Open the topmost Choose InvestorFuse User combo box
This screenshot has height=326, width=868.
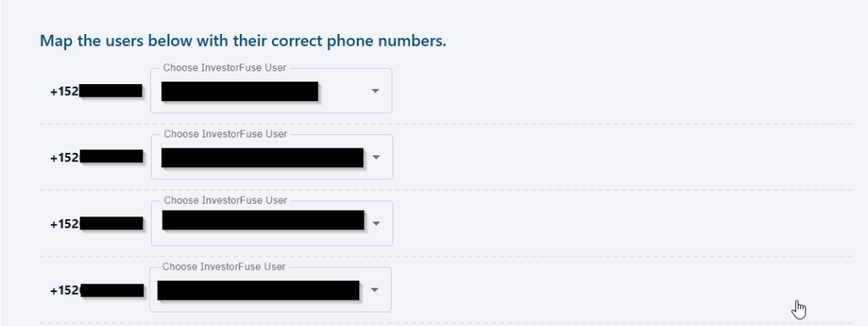coord(271,90)
